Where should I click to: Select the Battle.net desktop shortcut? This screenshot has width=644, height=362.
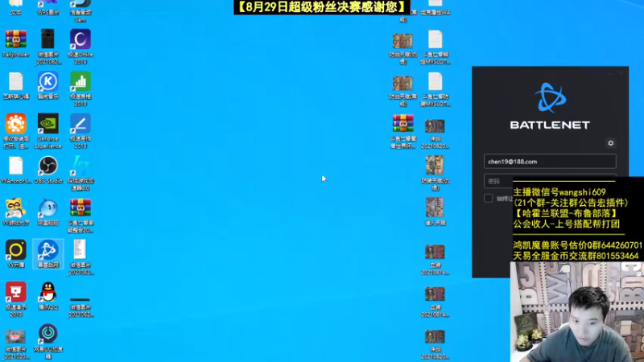click(48, 253)
